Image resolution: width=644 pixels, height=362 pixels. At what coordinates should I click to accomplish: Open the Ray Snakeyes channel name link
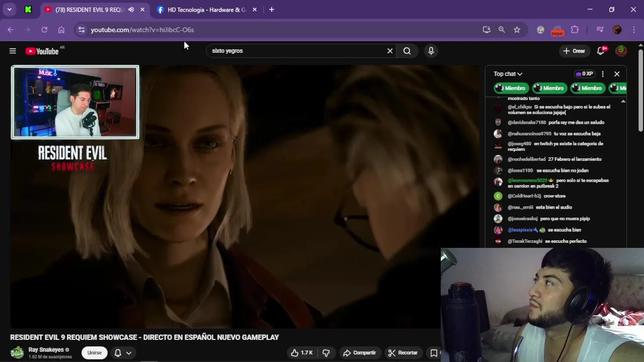(x=46, y=350)
